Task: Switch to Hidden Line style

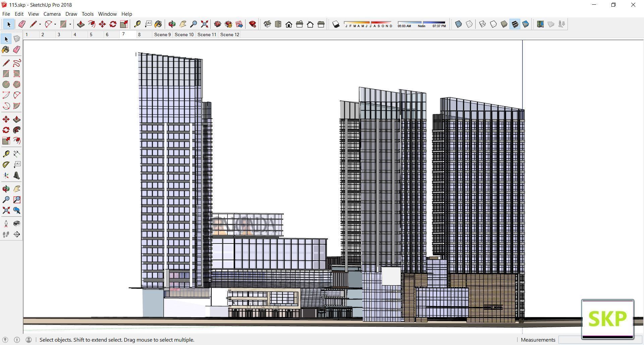Action: click(493, 24)
